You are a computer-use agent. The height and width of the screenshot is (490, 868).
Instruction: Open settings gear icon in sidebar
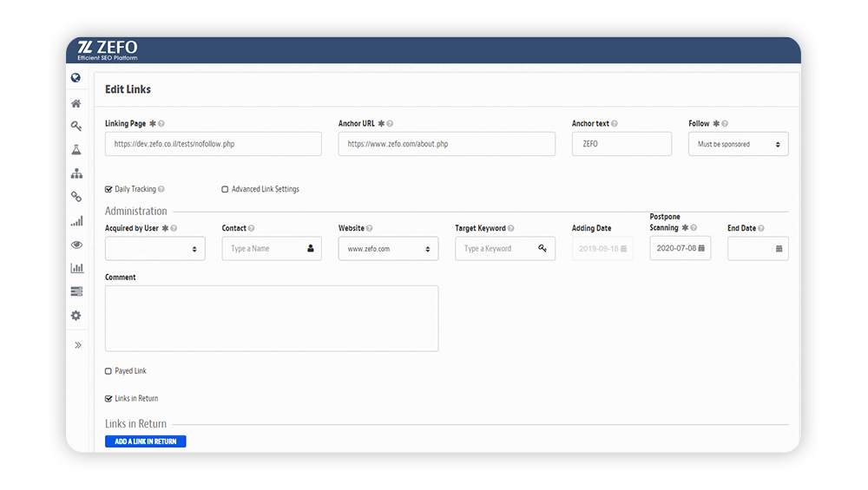[x=76, y=315]
